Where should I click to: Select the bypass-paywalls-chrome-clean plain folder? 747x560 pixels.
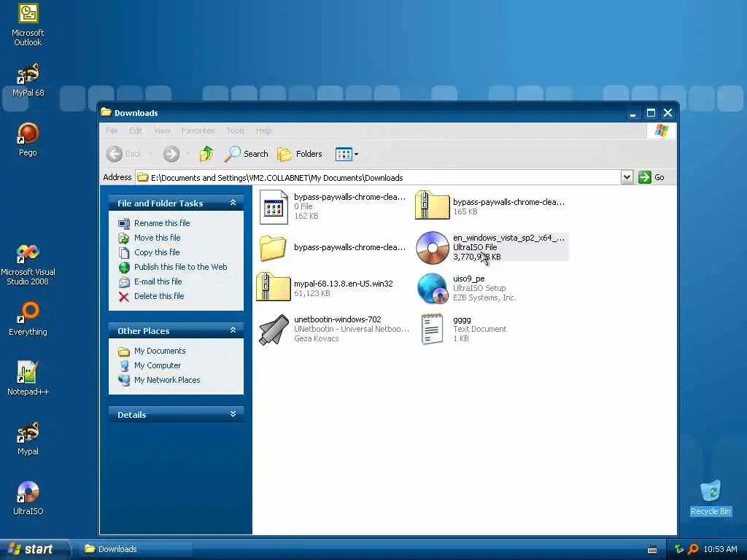(x=333, y=248)
